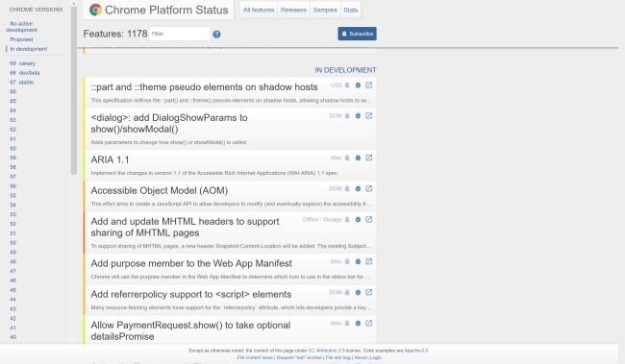Click the sidebar vertical scrollbar
This screenshot has height=364, width=625.
[74, 91]
